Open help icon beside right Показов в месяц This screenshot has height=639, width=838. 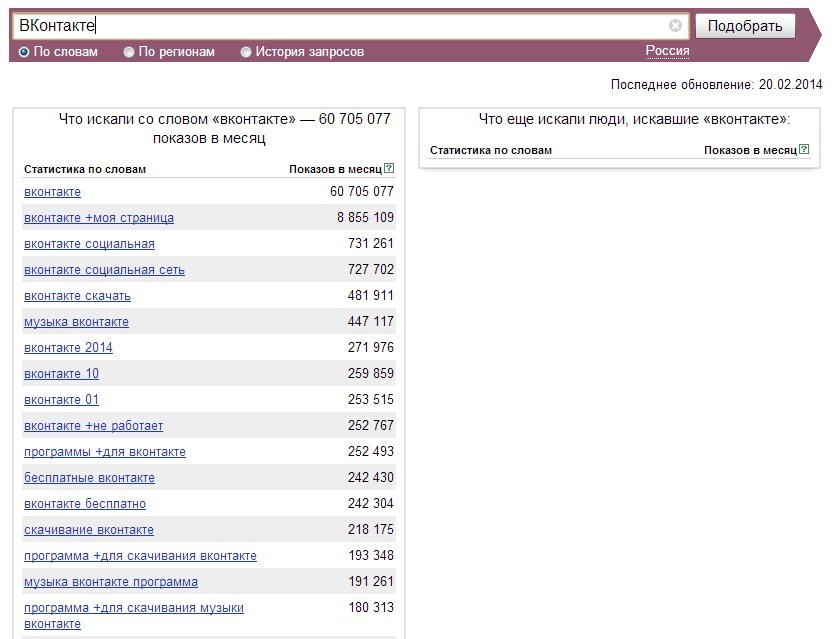pos(804,150)
